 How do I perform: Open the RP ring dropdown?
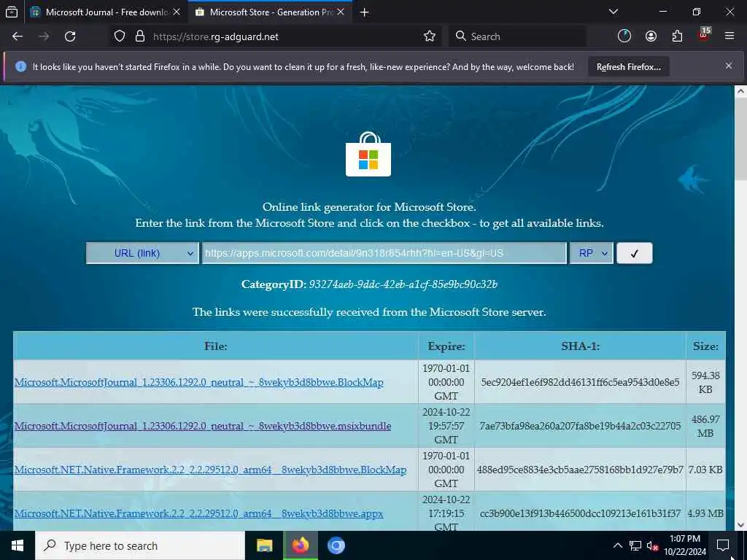click(x=591, y=253)
